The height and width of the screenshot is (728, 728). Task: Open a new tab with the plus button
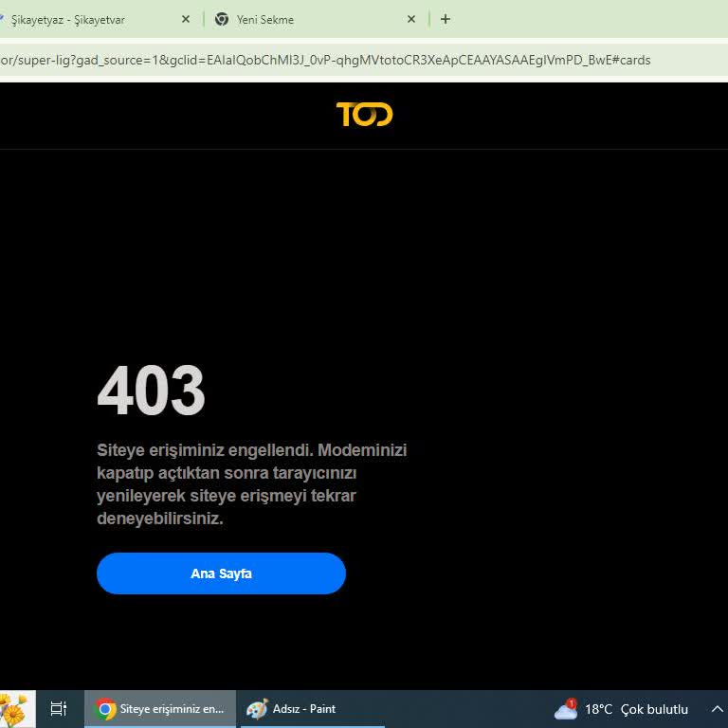click(x=446, y=19)
